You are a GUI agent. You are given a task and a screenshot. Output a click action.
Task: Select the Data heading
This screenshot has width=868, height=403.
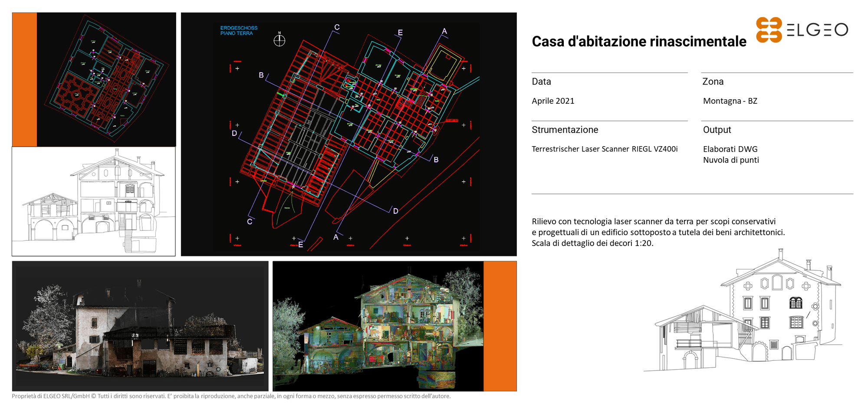tap(541, 82)
